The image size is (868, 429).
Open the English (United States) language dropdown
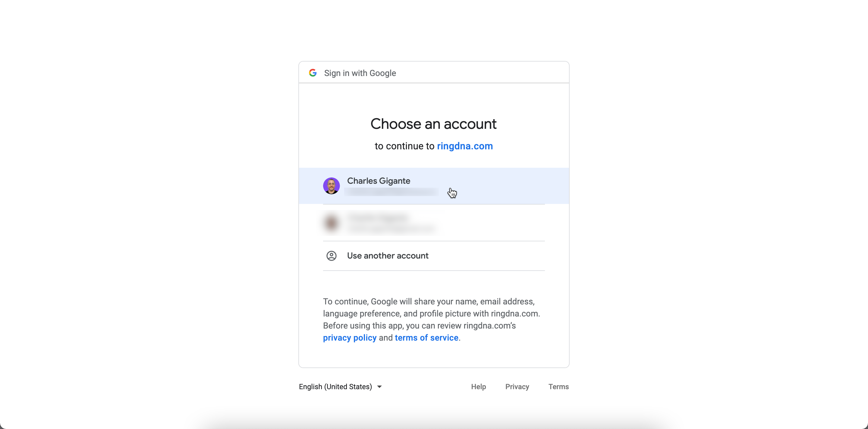335,386
